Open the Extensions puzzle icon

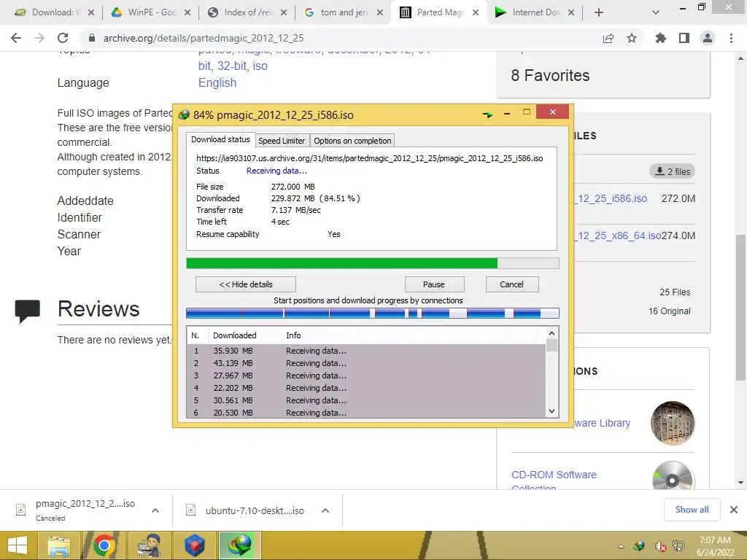(x=661, y=38)
